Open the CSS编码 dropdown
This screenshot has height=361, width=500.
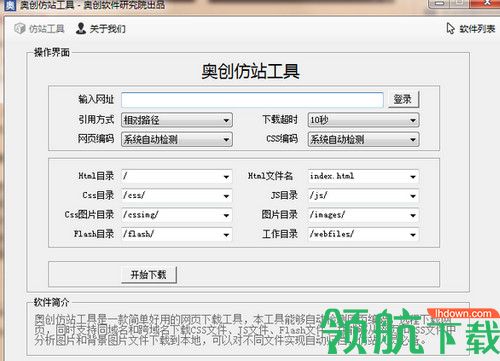coord(363,139)
